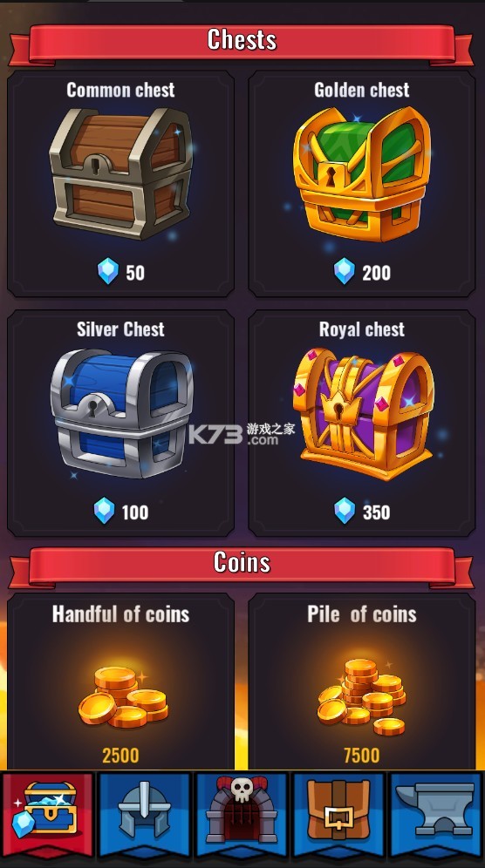Buy Royal chest for 350 gems

point(362,512)
